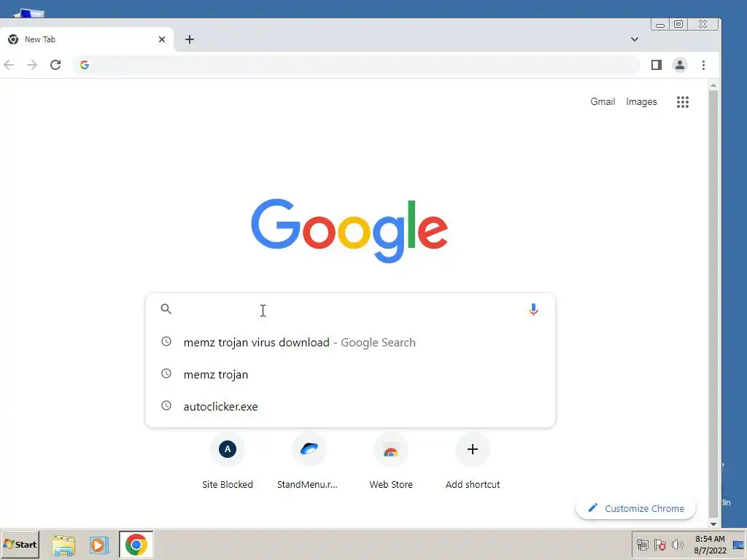
Task: Click the page scroll-up arrow
Action: click(x=713, y=86)
